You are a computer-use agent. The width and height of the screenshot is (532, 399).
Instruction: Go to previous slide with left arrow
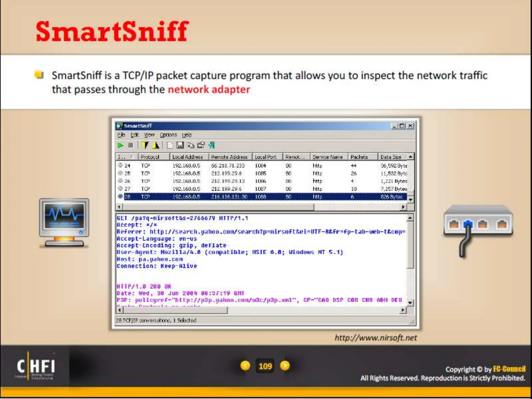pyautogui.click(x=245, y=366)
